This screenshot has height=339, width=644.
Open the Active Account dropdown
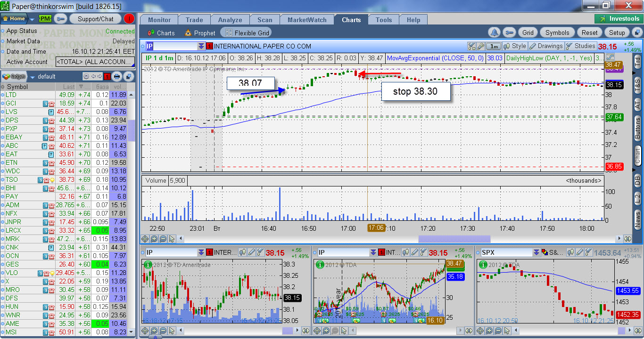click(x=95, y=62)
